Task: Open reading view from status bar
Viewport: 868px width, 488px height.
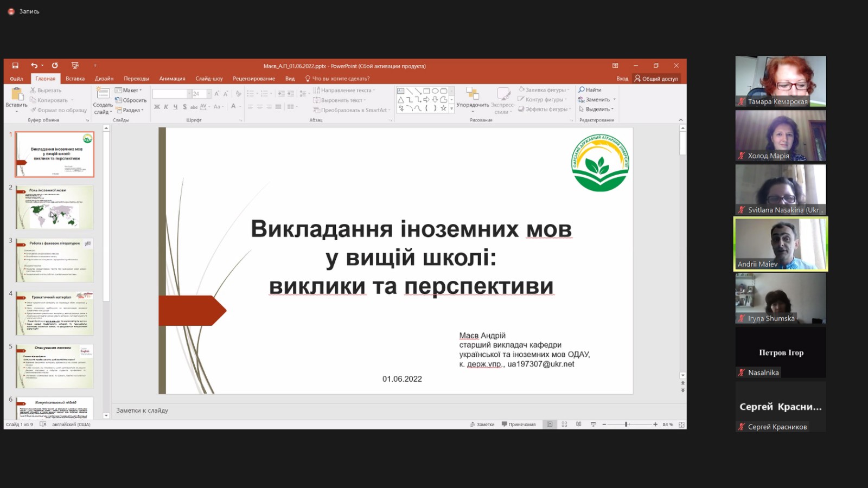Action: pyautogui.click(x=578, y=425)
